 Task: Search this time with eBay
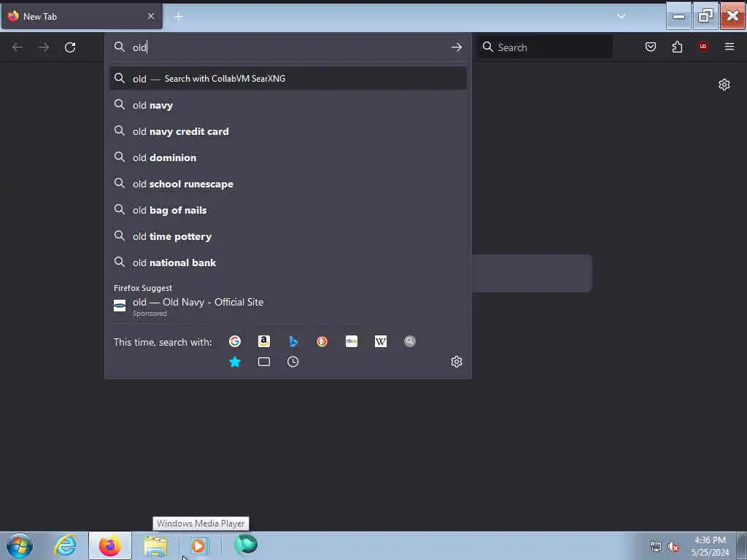coord(352,341)
